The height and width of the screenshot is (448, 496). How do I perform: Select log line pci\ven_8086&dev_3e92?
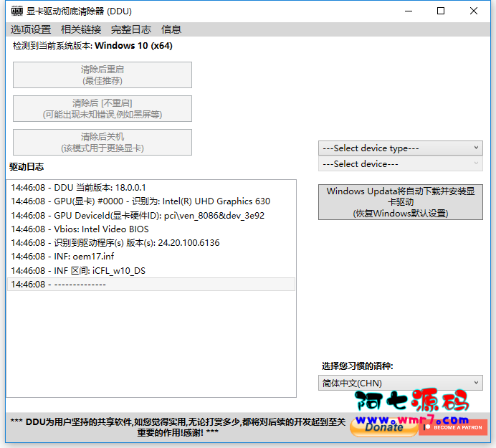(151, 216)
